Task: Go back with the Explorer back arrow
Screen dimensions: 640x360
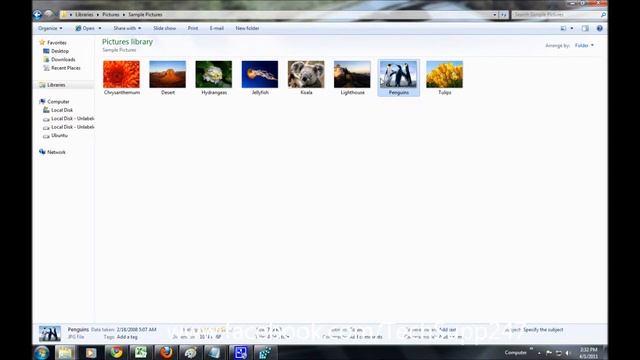Action: [38, 15]
